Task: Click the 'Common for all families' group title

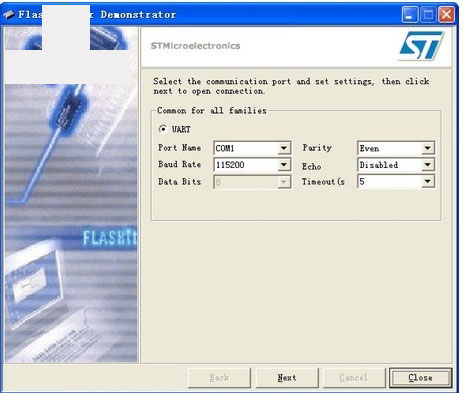Action: (212, 110)
